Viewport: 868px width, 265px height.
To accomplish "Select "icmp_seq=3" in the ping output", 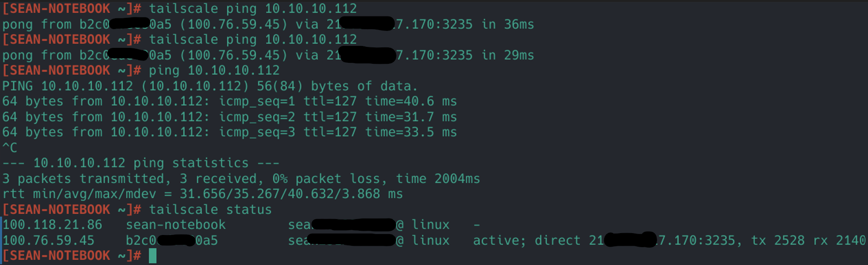I will pos(257,132).
